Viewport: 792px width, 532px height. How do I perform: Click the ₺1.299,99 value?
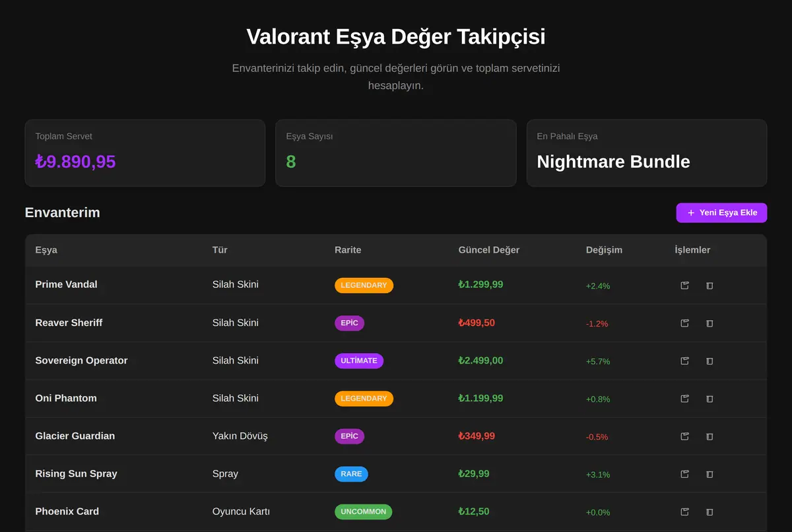pos(480,284)
